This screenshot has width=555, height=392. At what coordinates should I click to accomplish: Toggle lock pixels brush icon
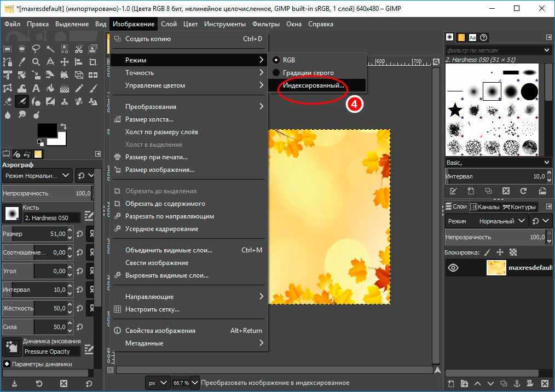pos(487,252)
